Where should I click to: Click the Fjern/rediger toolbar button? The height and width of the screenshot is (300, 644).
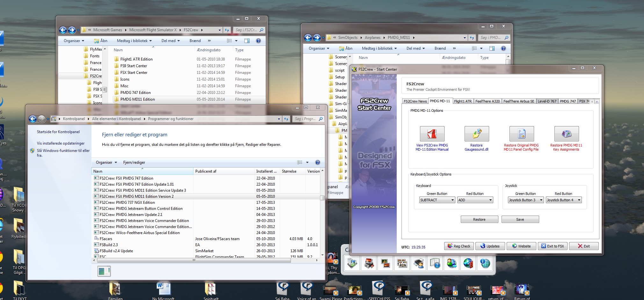(134, 162)
